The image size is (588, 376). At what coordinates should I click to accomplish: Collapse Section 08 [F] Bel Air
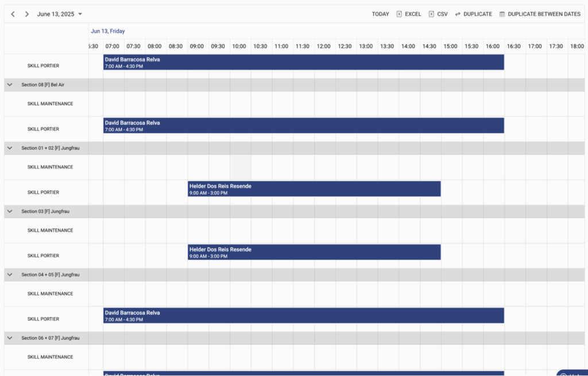[x=10, y=85]
